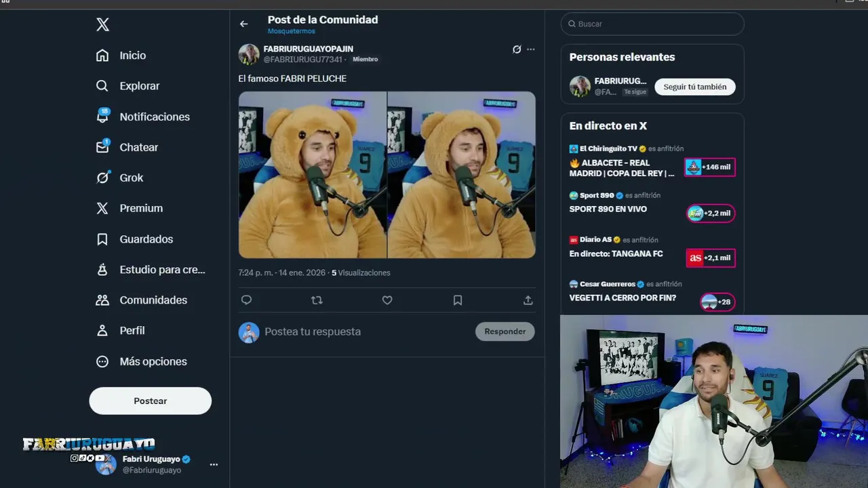The width and height of the screenshot is (868, 488).
Task: Click the Grok icon on the post header
Action: coord(517,49)
